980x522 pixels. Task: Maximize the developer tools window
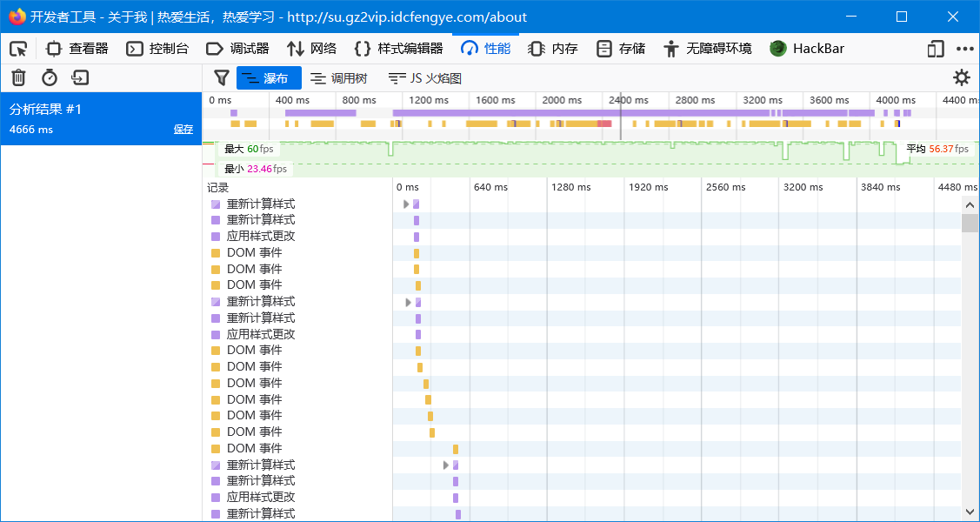901,17
